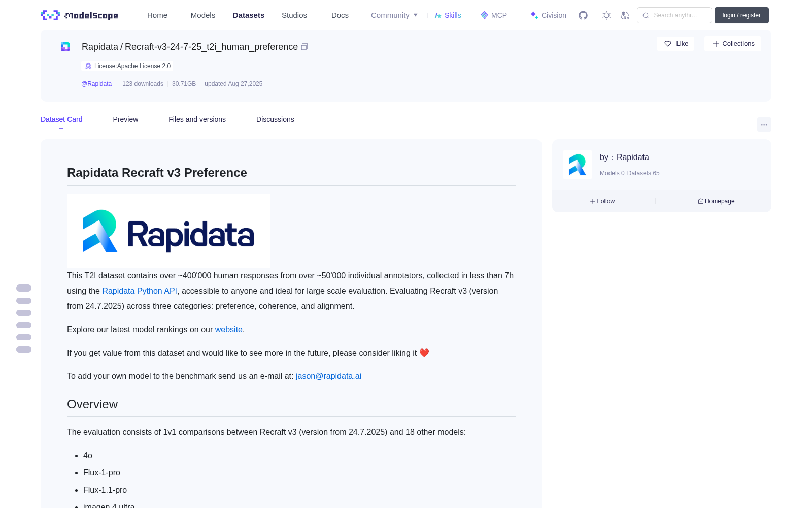Switch to Files and versions tab
This screenshot has width=812, height=508.
[197, 119]
